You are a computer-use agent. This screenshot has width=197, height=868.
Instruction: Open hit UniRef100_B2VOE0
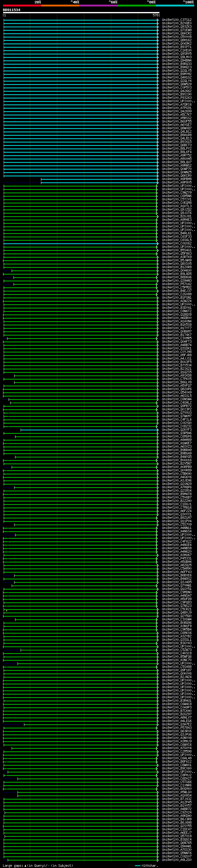point(176,23)
